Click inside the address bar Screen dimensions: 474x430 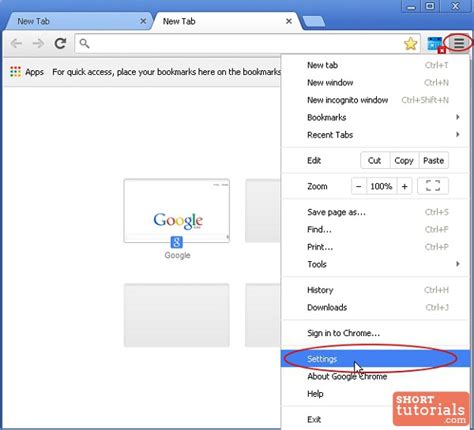(247, 44)
